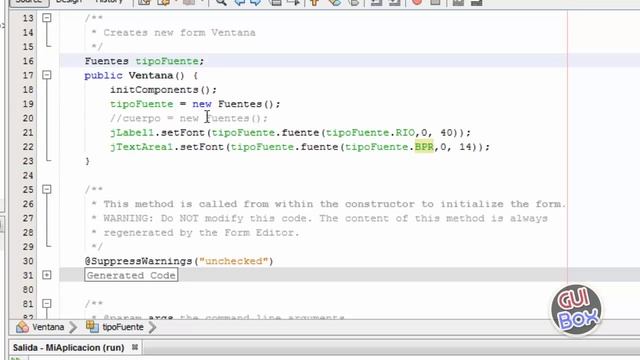Collapse the comment fold at line 81
This screenshot has width=640, height=360.
[x=47, y=304]
